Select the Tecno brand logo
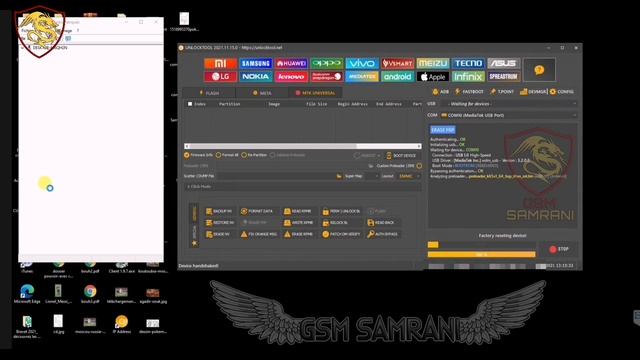The height and width of the screenshot is (360, 640). pos(468,63)
